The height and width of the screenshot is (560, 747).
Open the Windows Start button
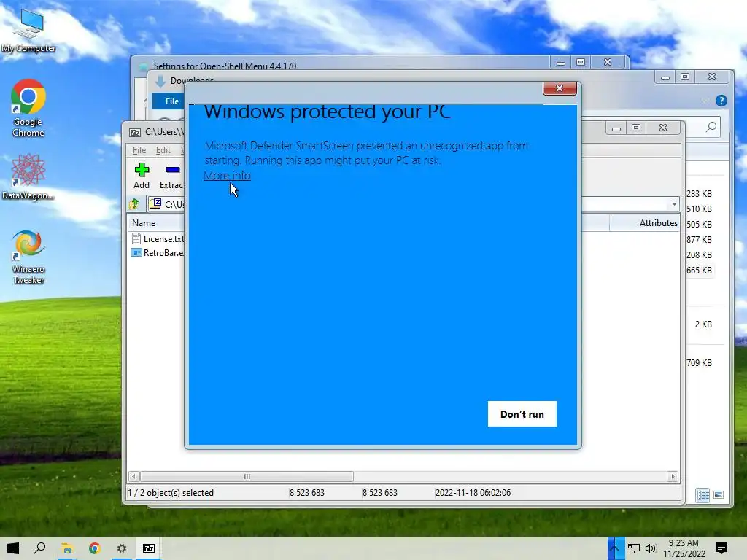point(13,548)
